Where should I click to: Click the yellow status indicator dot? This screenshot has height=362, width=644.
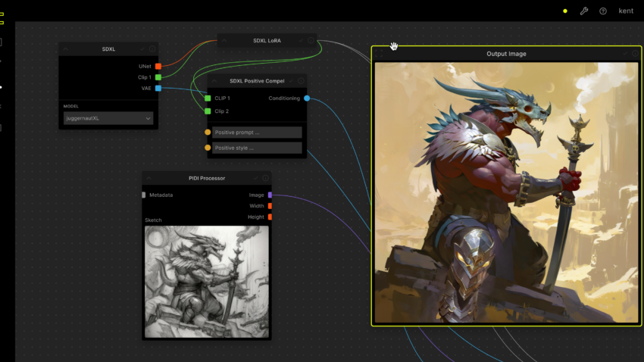565,11
